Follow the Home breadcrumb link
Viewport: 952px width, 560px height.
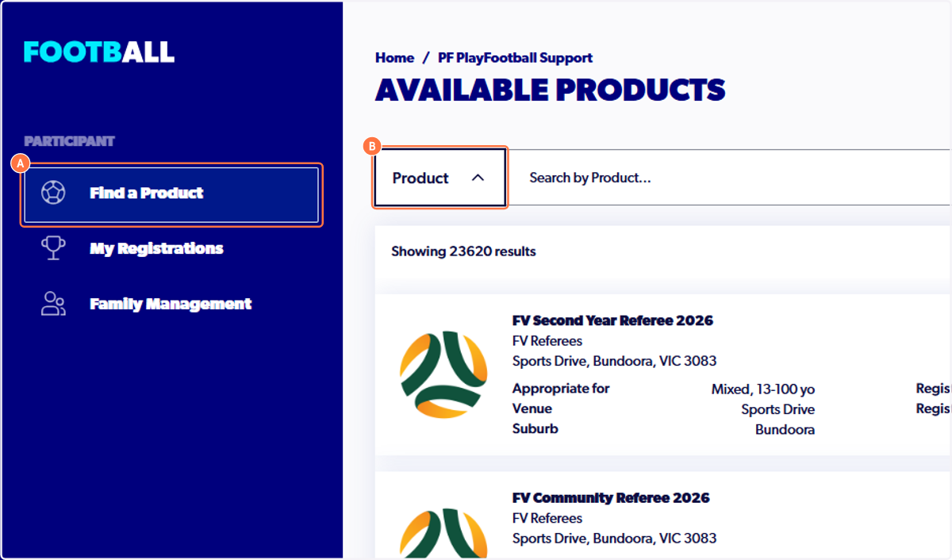(x=394, y=58)
